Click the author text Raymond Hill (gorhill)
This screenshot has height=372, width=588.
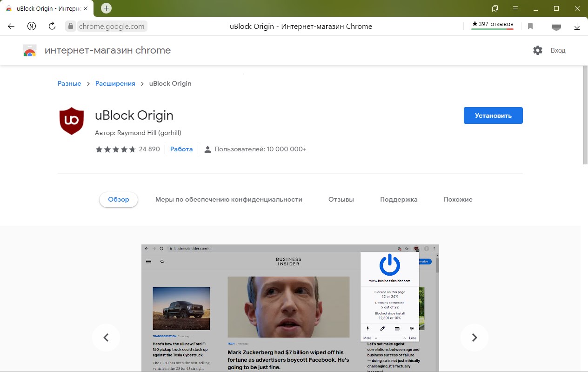(x=149, y=133)
